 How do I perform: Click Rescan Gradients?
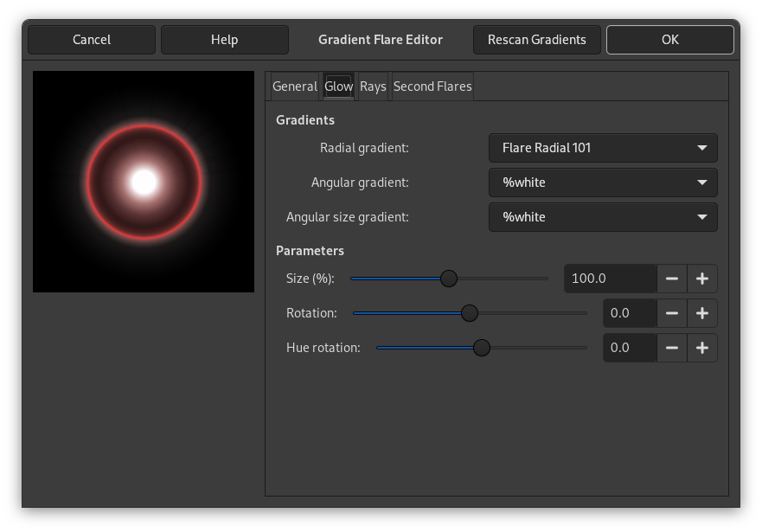[x=536, y=39]
